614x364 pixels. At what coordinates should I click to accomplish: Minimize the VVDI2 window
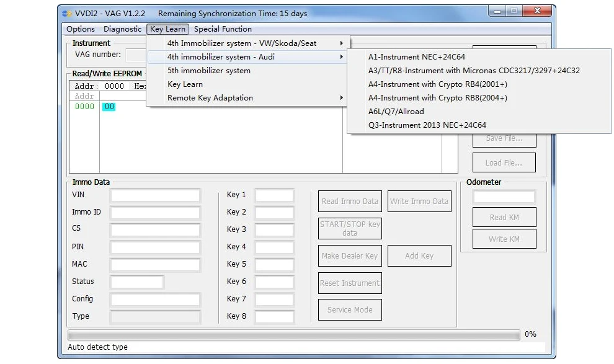click(x=497, y=11)
